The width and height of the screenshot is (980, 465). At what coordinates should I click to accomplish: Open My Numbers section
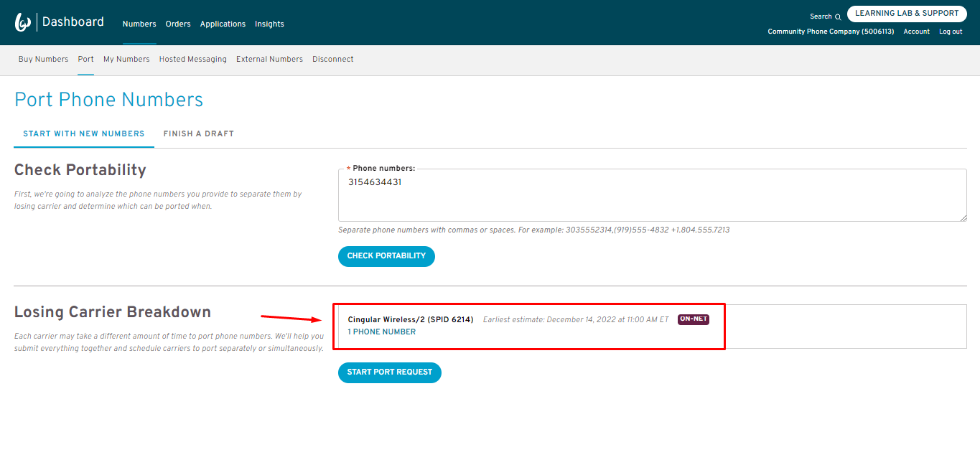tap(126, 59)
